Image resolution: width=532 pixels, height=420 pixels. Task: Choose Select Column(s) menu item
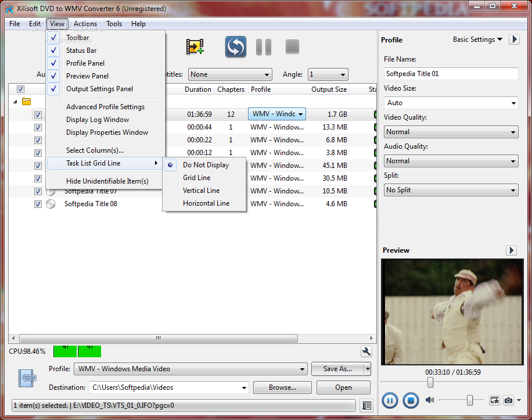[105, 150]
